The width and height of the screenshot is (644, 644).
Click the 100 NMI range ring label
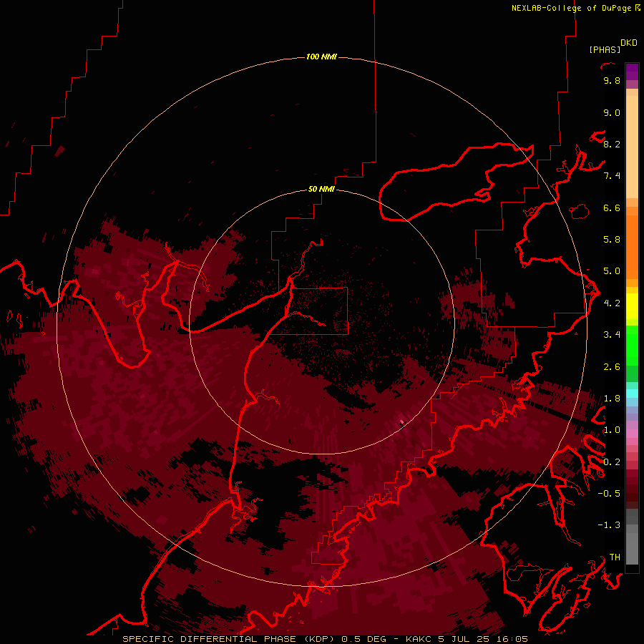pyautogui.click(x=321, y=57)
